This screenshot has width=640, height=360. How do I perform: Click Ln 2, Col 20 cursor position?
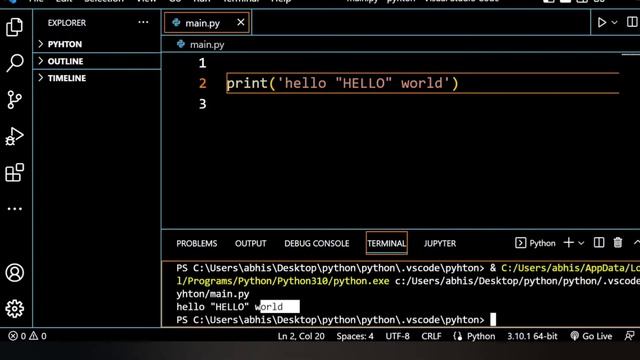click(301, 336)
